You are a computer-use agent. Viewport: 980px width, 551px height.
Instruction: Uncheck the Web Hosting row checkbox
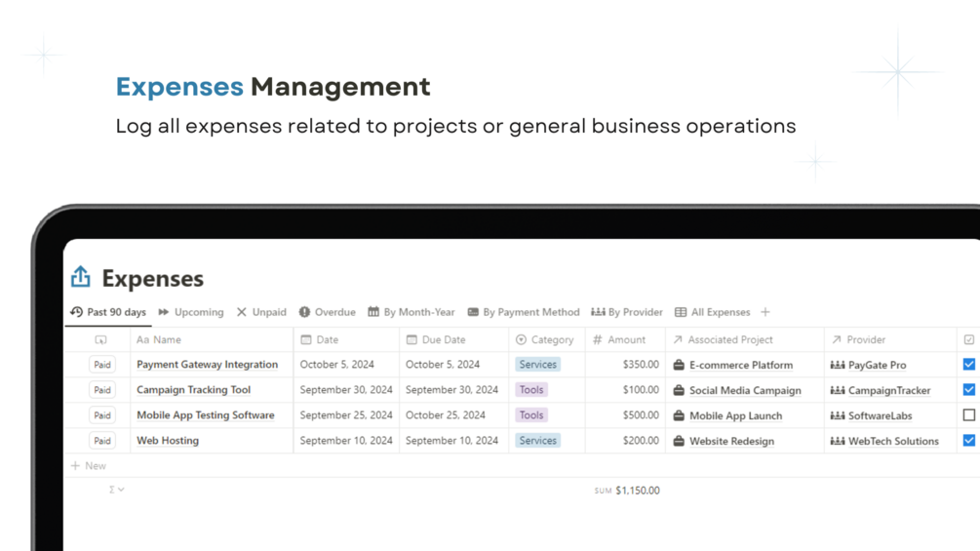coord(968,440)
